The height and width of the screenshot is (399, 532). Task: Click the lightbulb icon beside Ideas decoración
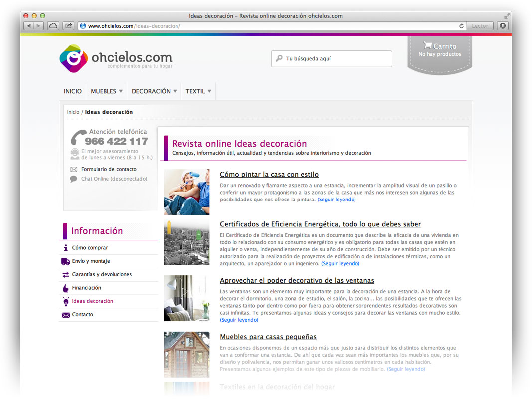tap(66, 301)
